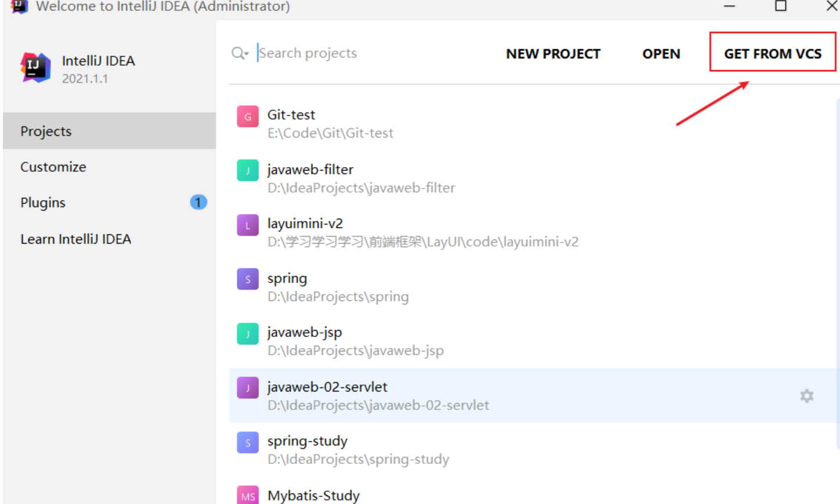Click path D:\IdeaProjects\spring-study

(x=358, y=459)
